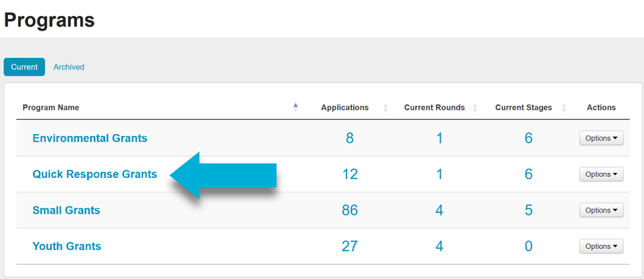Open Options dropdown for Environmental Grants

coord(601,138)
